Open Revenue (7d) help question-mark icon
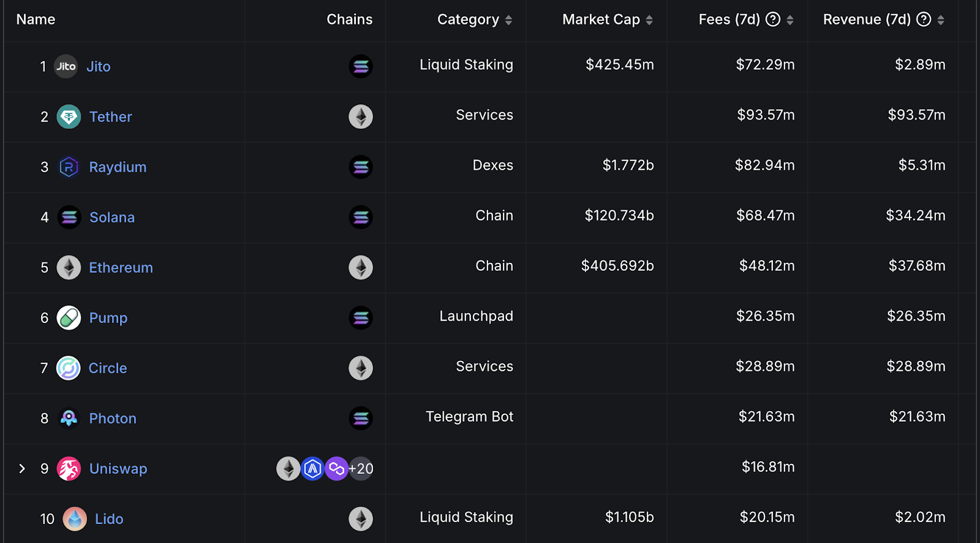Image resolution: width=980 pixels, height=543 pixels. click(924, 20)
